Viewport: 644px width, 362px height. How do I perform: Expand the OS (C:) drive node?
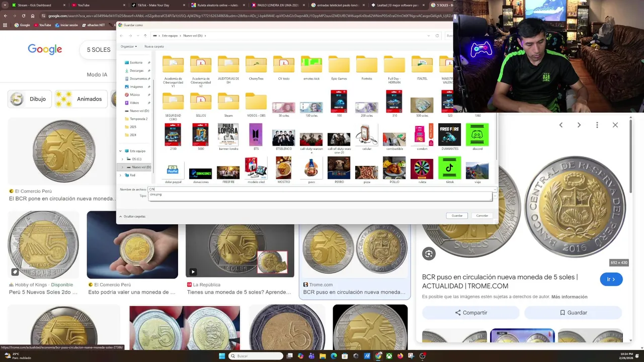[122, 159]
